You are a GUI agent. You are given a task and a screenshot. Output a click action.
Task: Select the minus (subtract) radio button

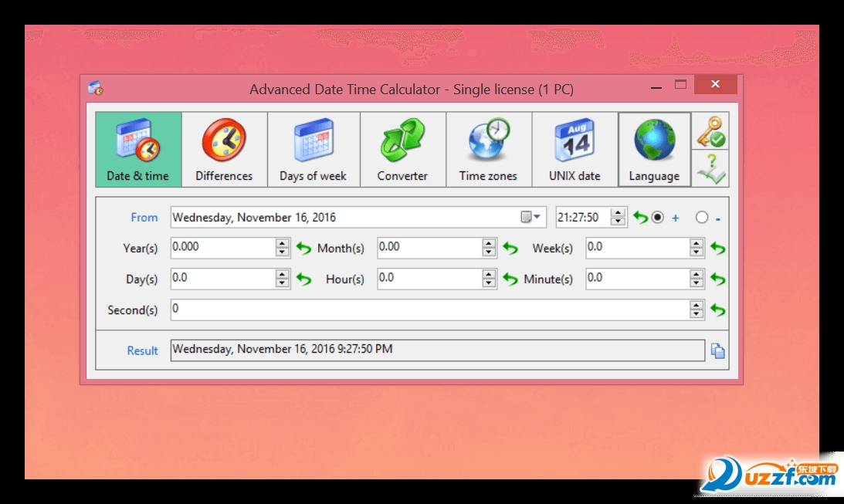(701, 218)
